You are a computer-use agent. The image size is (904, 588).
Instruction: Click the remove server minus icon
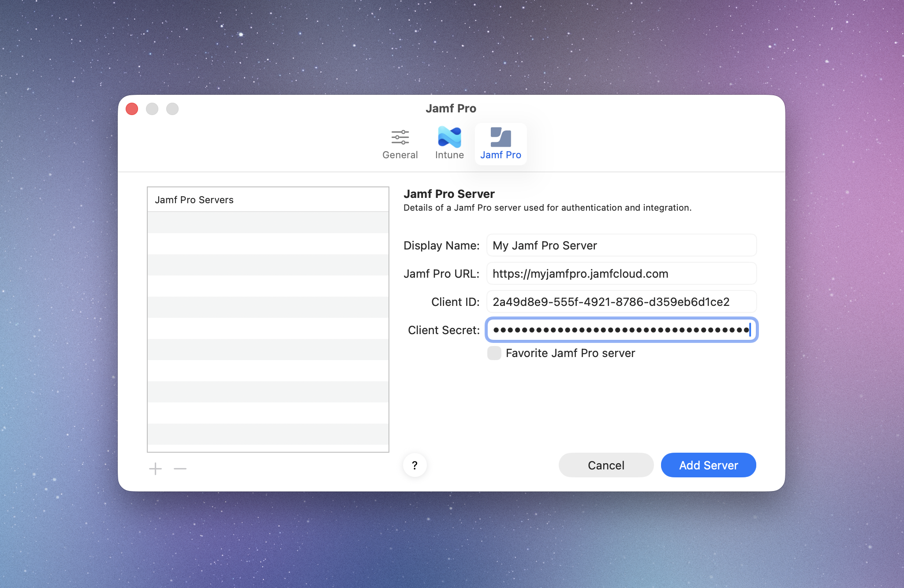pyautogui.click(x=180, y=469)
